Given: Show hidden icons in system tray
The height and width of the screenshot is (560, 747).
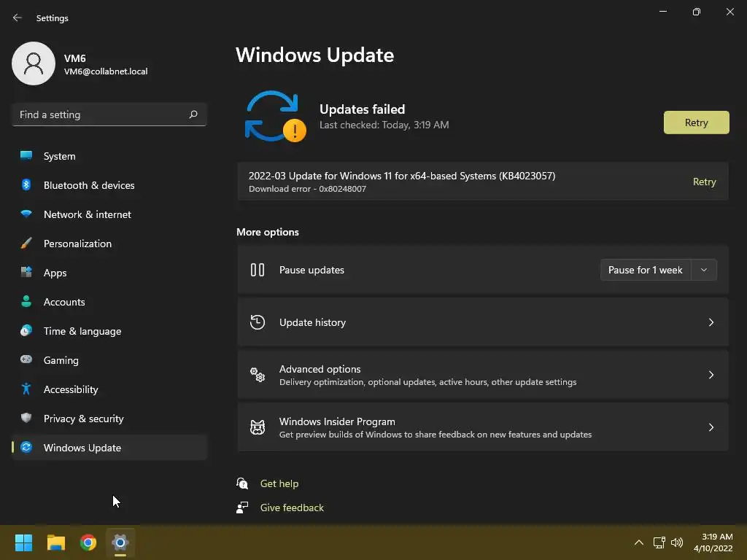Looking at the screenshot, I should coord(639,542).
